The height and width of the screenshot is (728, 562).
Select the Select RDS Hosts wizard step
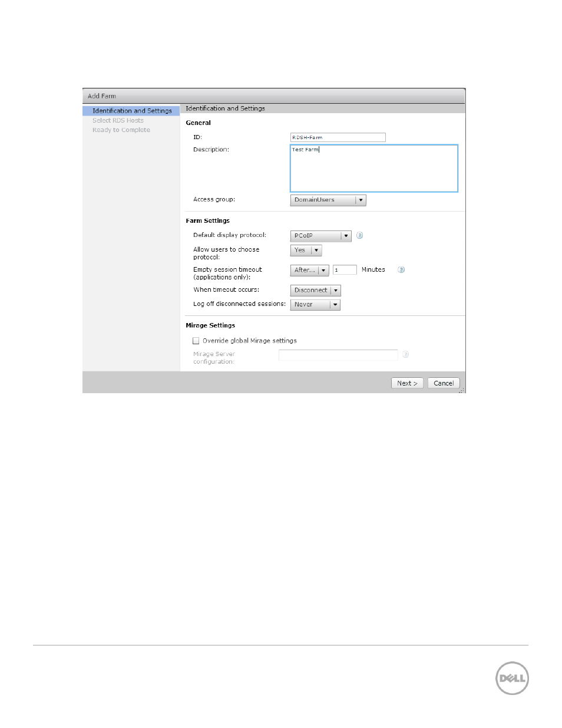pos(118,120)
